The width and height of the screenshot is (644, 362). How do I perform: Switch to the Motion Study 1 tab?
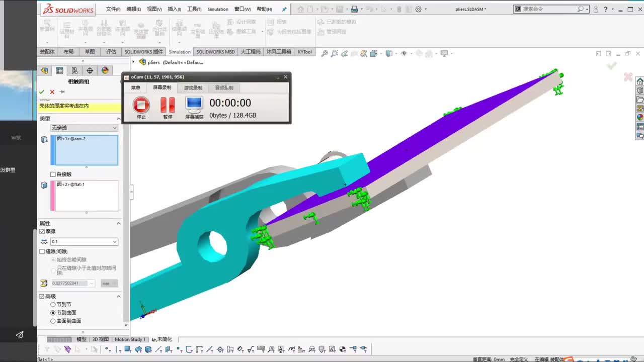click(x=129, y=339)
